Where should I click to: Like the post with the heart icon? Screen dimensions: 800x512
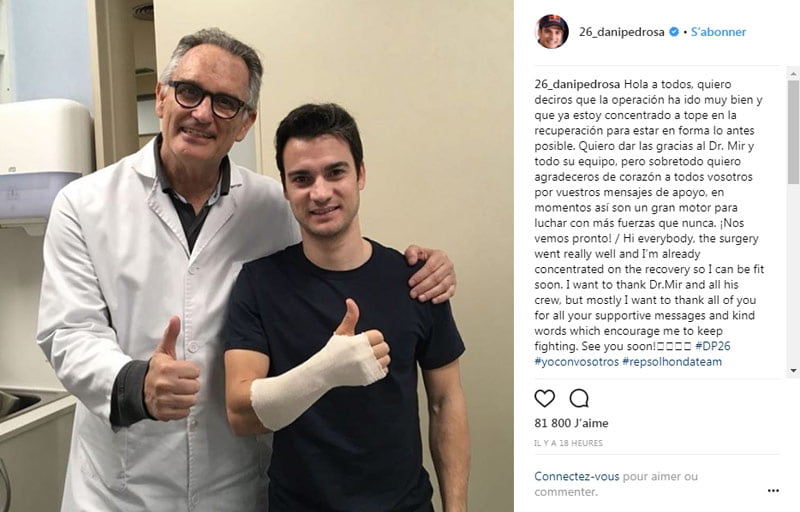(544, 398)
